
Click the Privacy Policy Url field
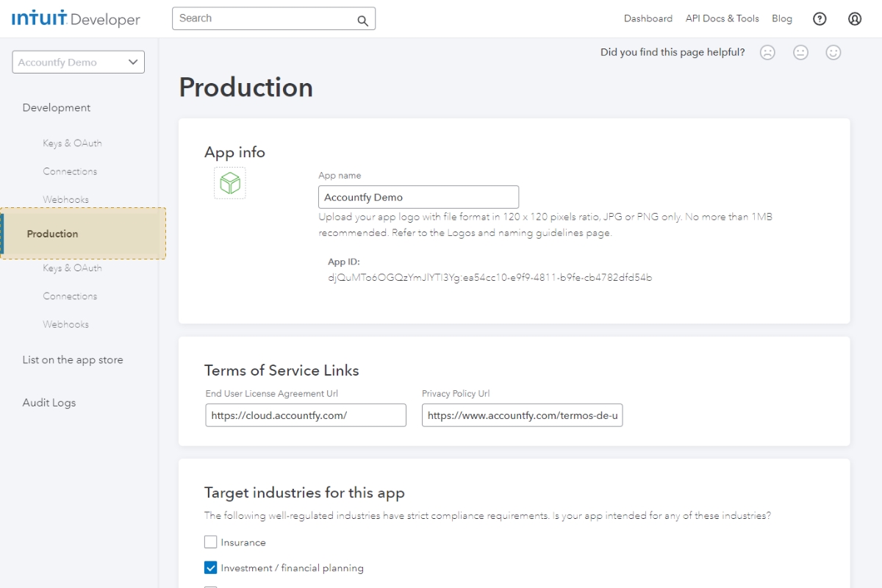[522, 415]
